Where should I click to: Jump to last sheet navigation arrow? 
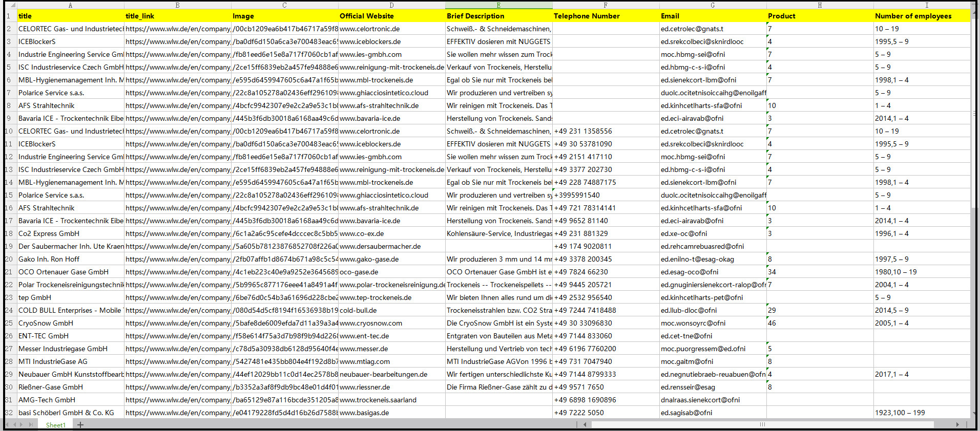tap(31, 425)
